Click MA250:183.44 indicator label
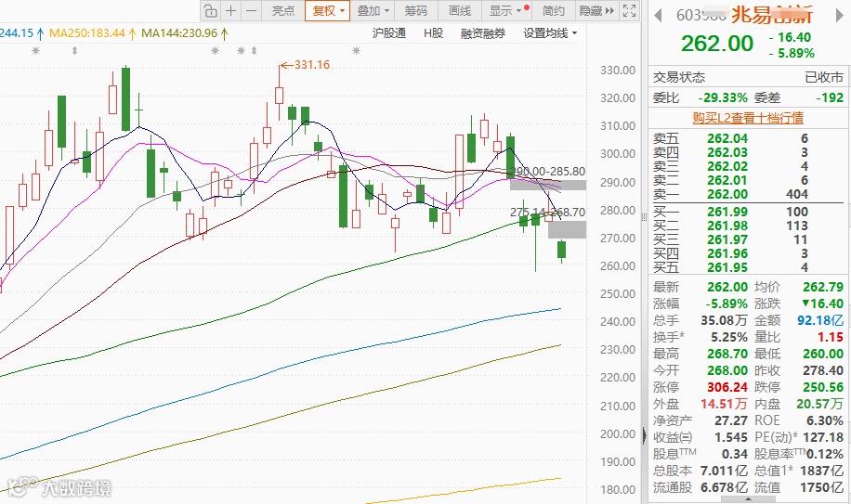Screen dimensions: 851x504 87,33
